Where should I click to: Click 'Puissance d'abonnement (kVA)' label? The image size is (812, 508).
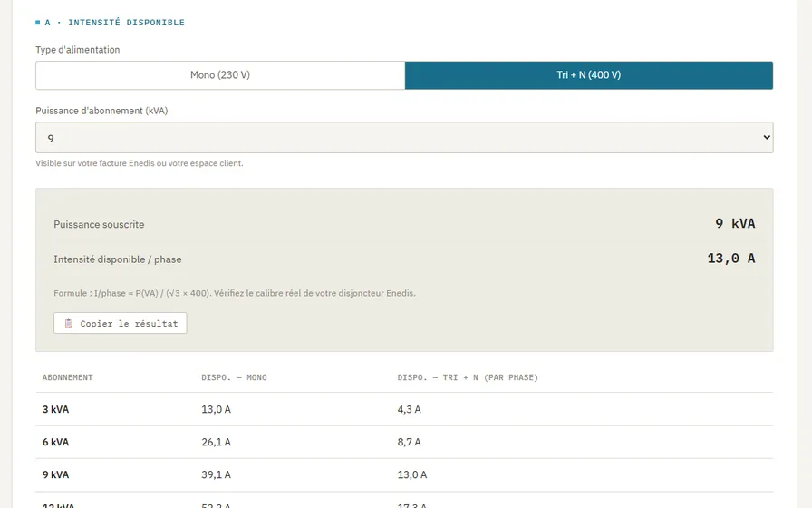(x=101, y=111)
